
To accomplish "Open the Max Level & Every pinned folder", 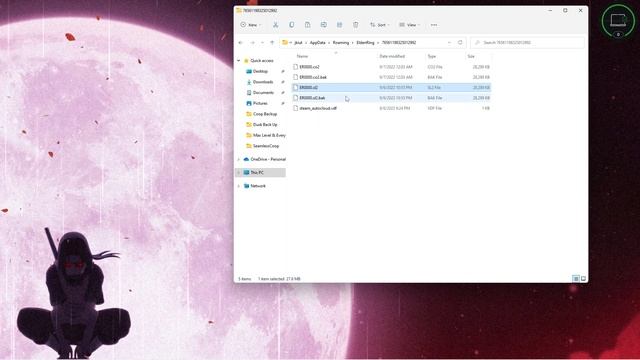I will (x=269, y=135).
